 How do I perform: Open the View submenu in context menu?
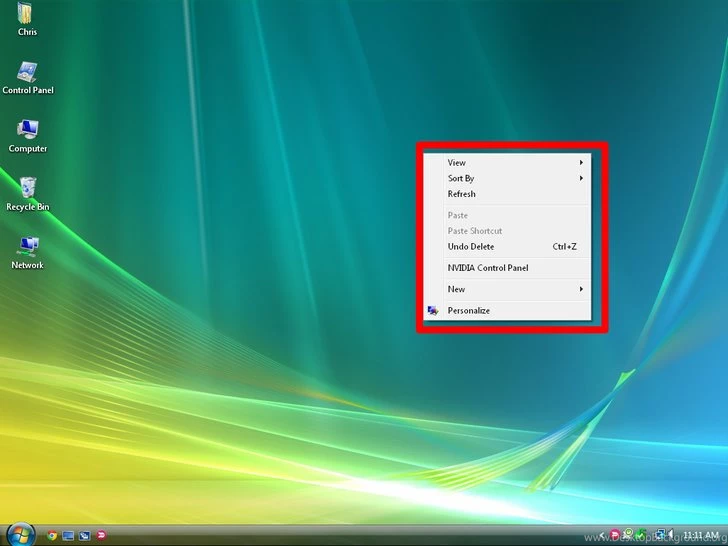pyautogui.click(x=507, y=162)
